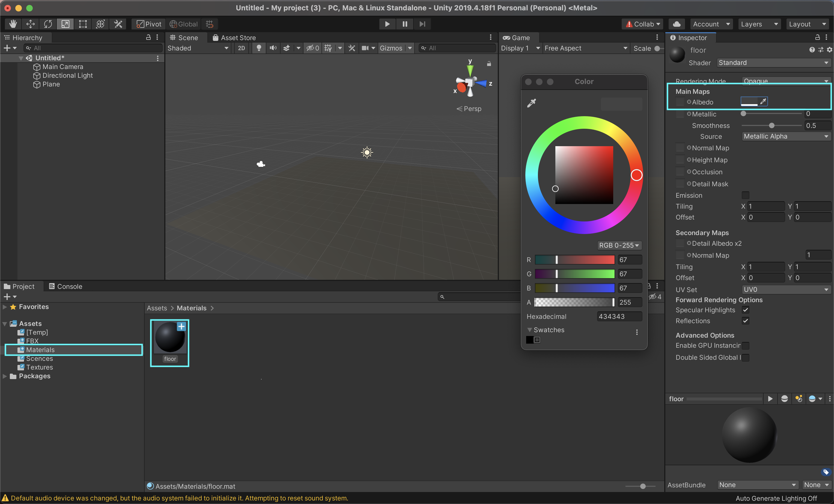Toggle the 2D view button
The image size is (834, 504).
(241, 48)
